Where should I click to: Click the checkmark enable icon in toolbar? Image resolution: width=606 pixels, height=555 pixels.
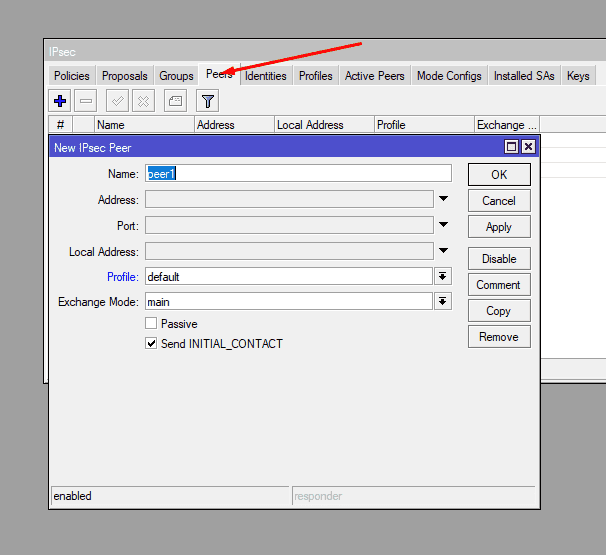click(117, 101)
